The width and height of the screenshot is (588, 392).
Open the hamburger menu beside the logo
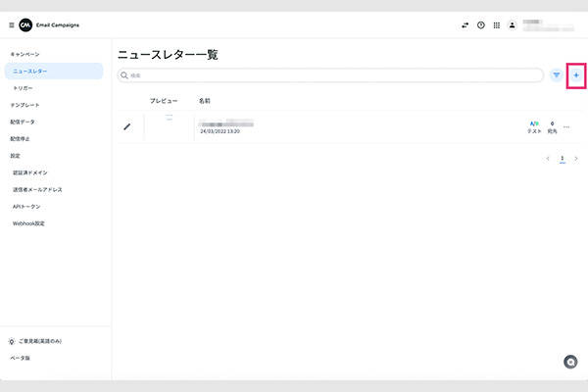pos(11,24)
